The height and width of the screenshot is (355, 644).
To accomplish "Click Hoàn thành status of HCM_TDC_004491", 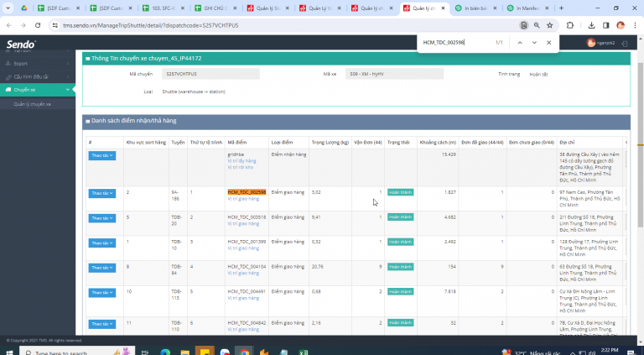I will 401,291.
